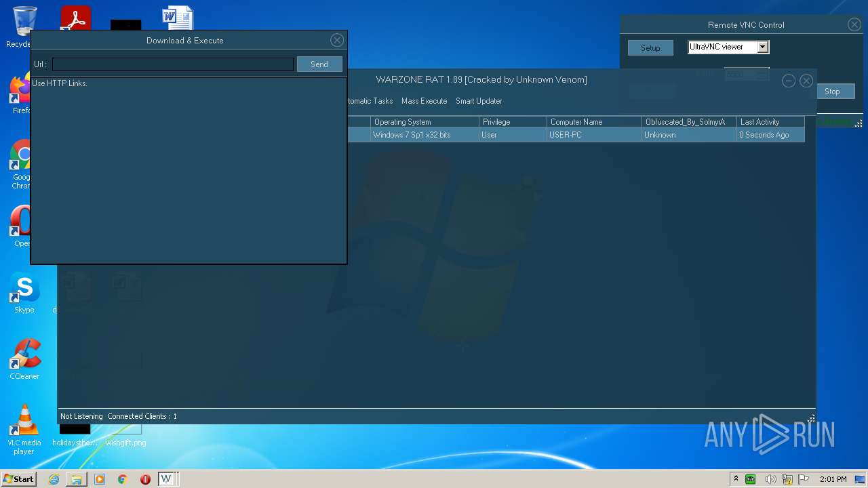Screen dimensions: 868x488
Task: Click the Connected Clients : 1 status
Action: pos(142,416)
